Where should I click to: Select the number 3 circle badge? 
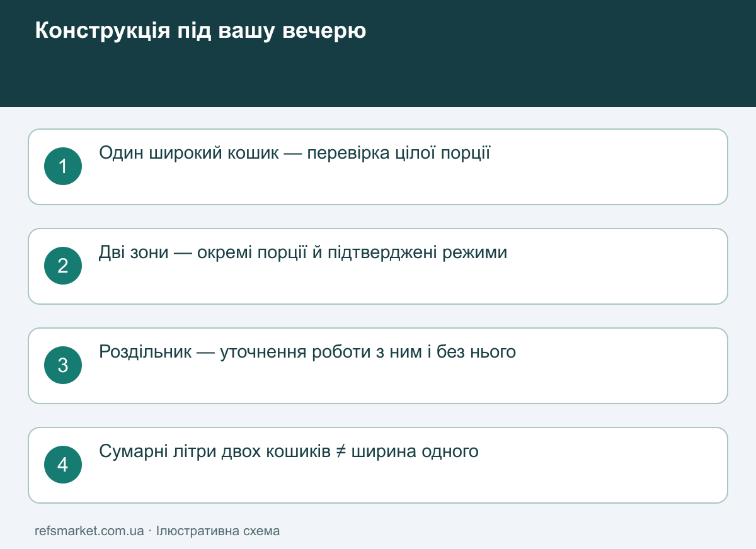pyautogui.click(x=63, y=365)
